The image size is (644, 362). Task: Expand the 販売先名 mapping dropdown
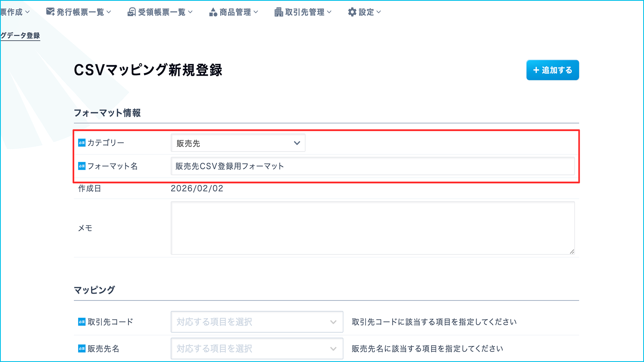[257, 348]
